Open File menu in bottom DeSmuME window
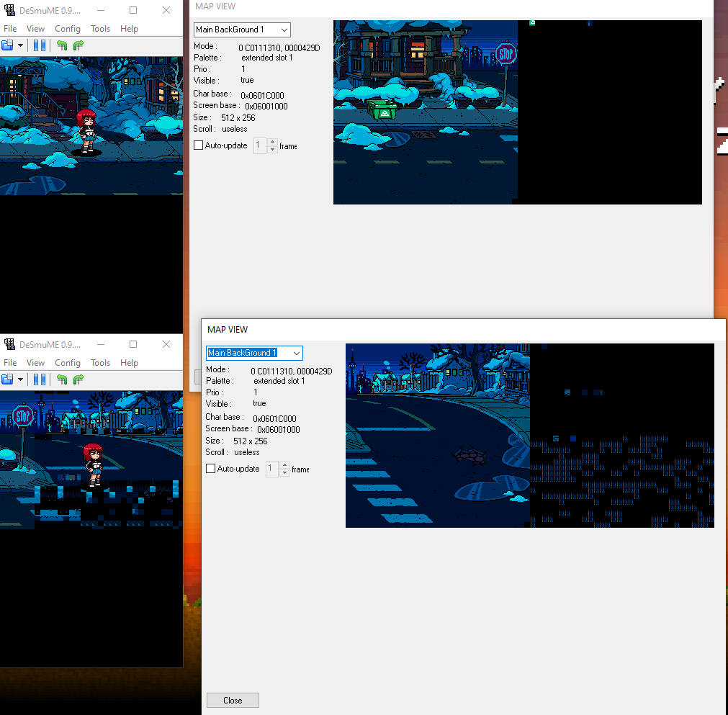728x715 pixels. click(x=10, y=363)
